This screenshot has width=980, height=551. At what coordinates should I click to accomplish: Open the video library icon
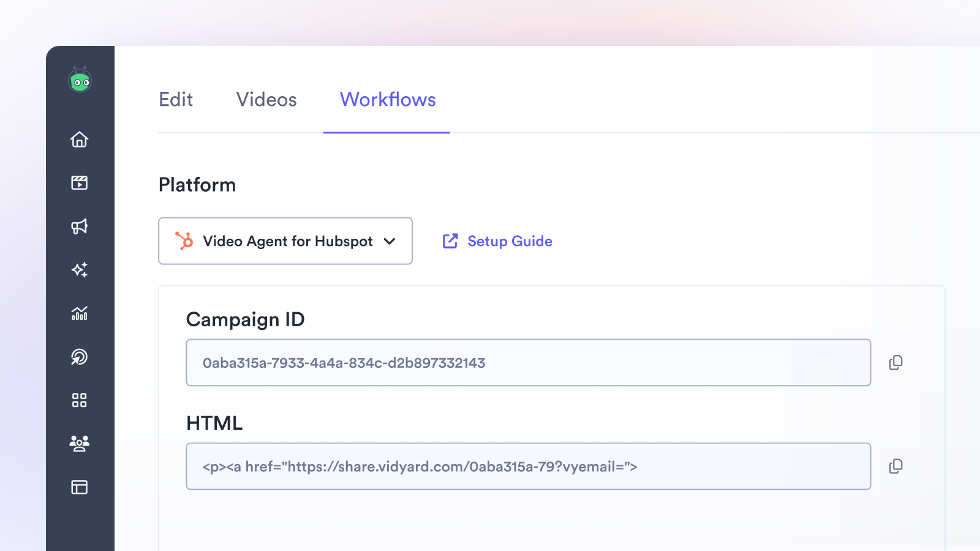pos(79,182)
